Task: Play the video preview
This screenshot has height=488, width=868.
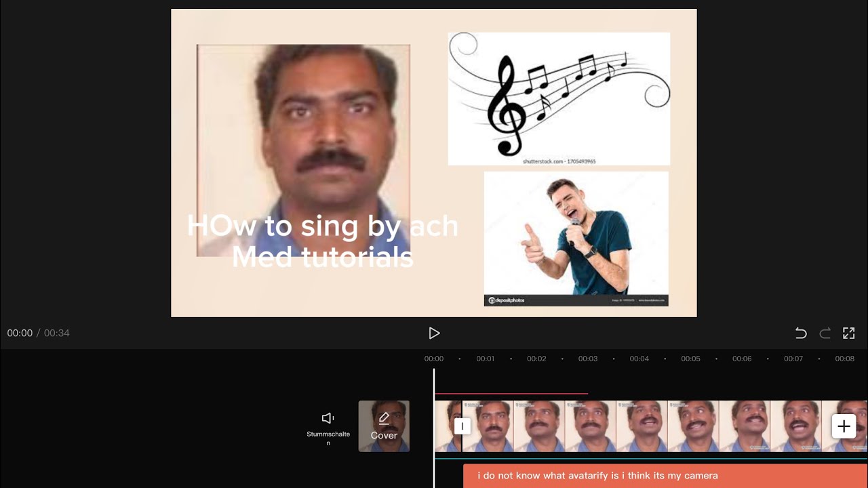Action: coord(434,333)
